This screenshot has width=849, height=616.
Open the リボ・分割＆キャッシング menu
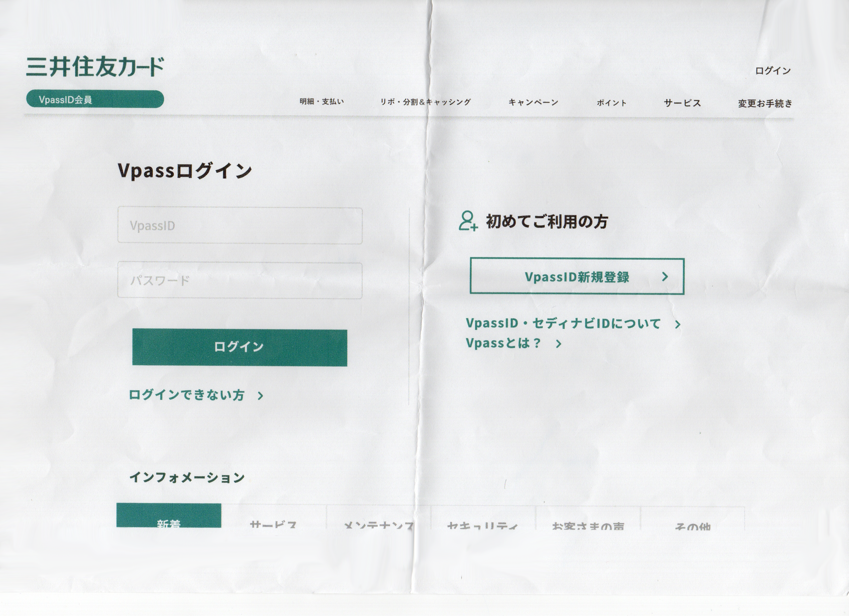(x=426, y=102)
